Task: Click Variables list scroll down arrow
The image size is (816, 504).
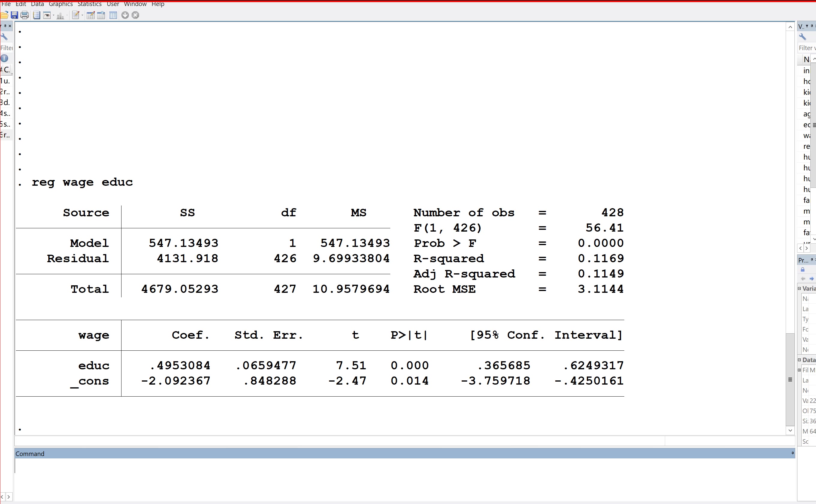Action: (x=814, y=239)
